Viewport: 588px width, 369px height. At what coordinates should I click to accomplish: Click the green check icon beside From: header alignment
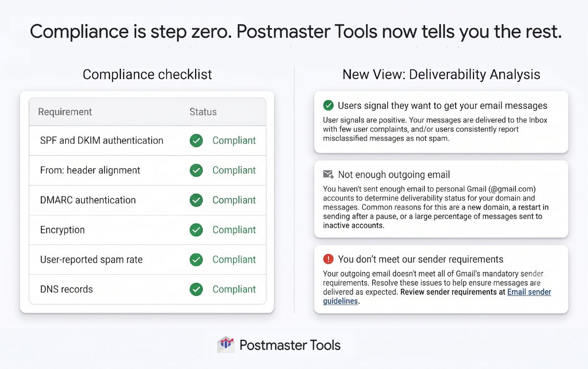point(196,171)
